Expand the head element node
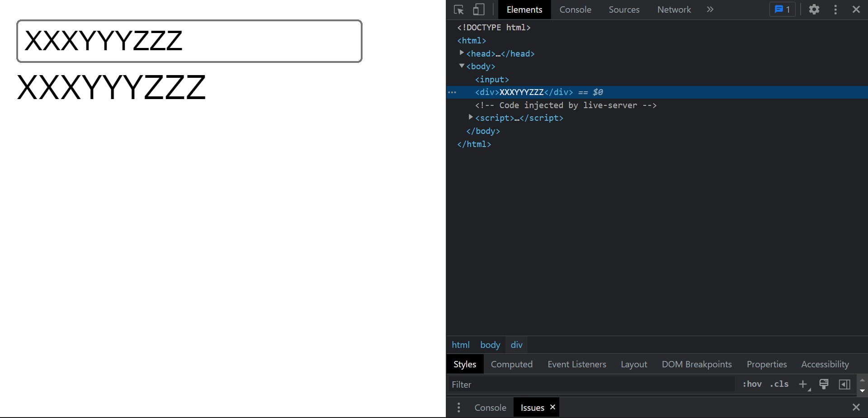The image size is (868, 418). [462, 53]
